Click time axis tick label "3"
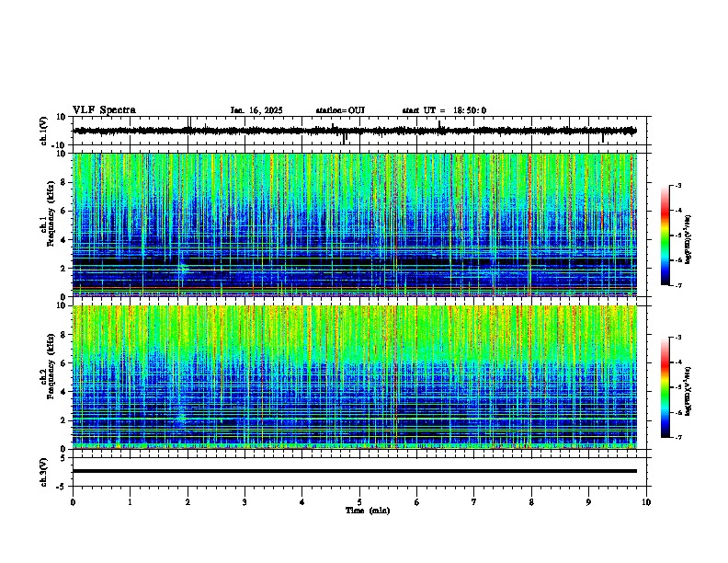 (245, 502)
